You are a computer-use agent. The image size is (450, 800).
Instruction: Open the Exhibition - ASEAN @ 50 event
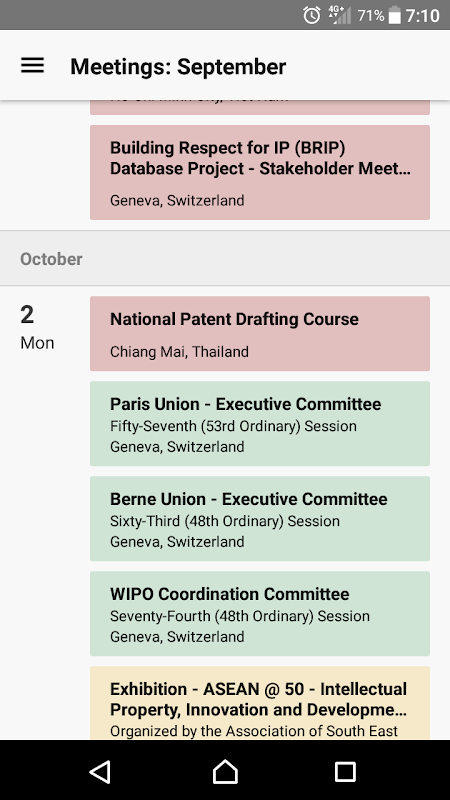260,703
